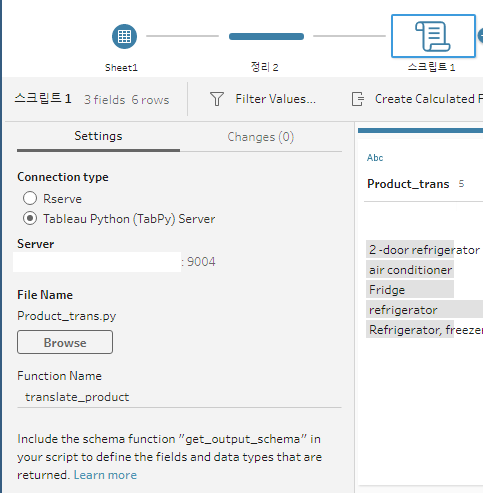This screenshot has height=493, width=483.
Task: Switch to the Settings tab
Action: click(98, 136)
